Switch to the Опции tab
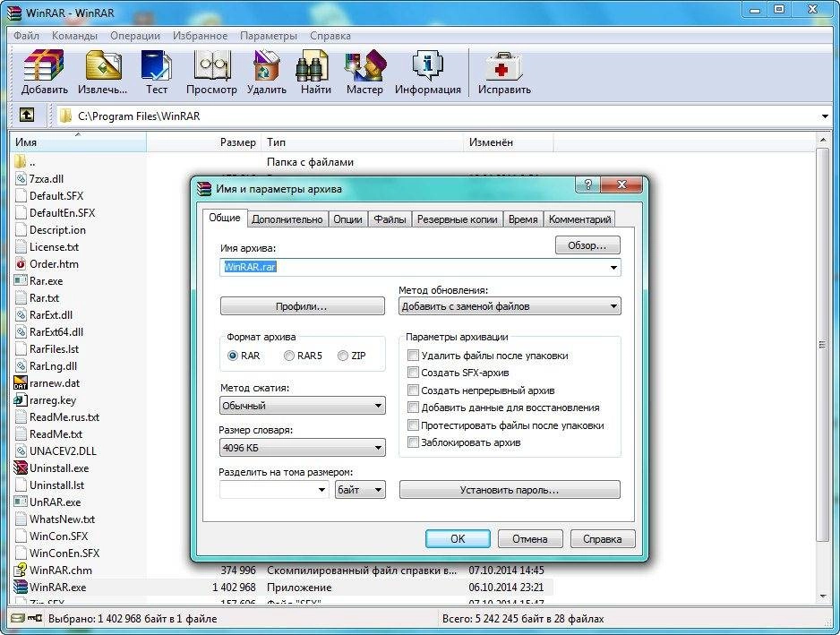Image resolution: width=840 pixels, height=635 pixels. coord(347,219)
